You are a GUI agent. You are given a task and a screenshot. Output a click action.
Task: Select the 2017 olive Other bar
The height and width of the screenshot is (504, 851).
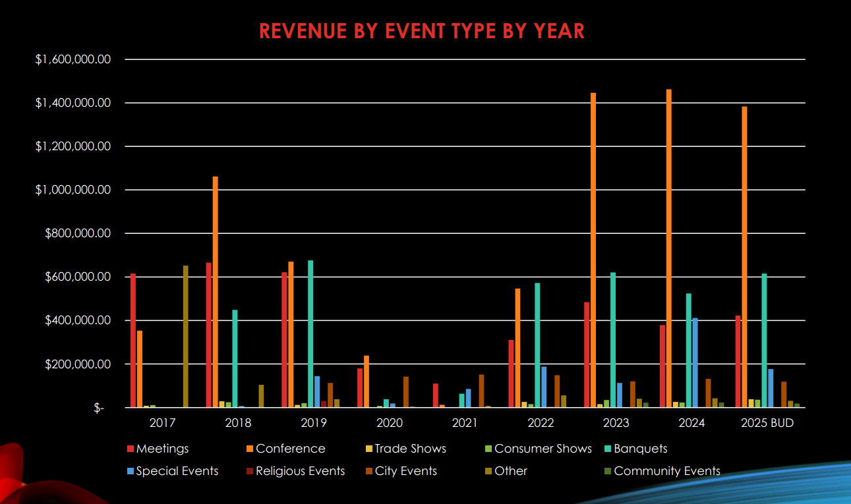click(185, 337)
